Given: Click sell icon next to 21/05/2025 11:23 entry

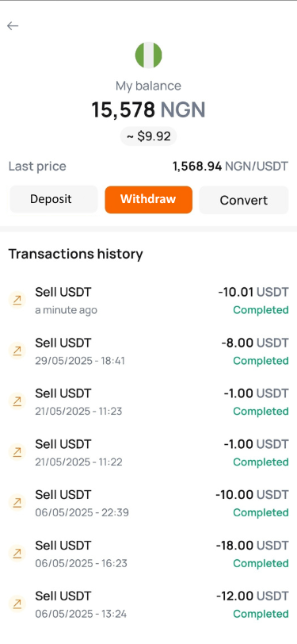Looking at the screenshot, I should [17, 401].
